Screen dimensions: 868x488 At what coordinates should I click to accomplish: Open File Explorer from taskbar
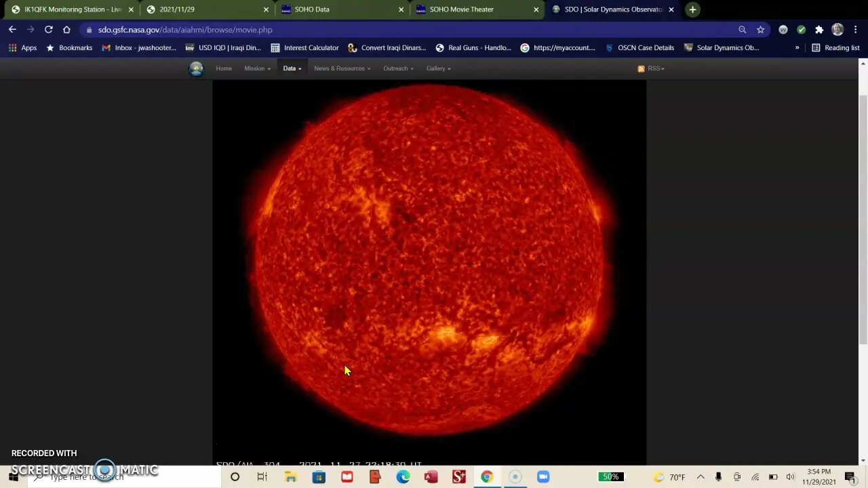[290, 477]
